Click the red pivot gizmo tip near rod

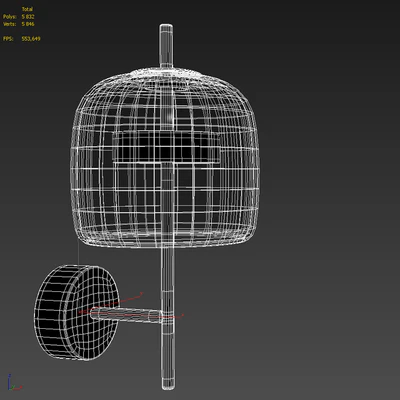[181, 315]
